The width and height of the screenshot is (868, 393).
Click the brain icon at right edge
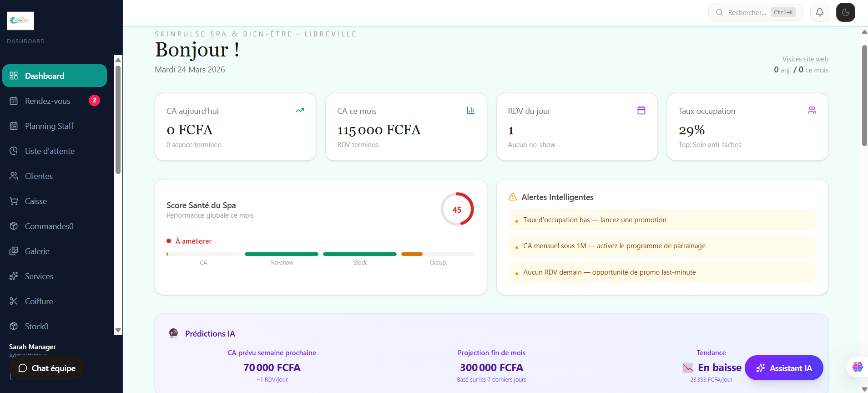pyautogui.click(x=857, y=367)
